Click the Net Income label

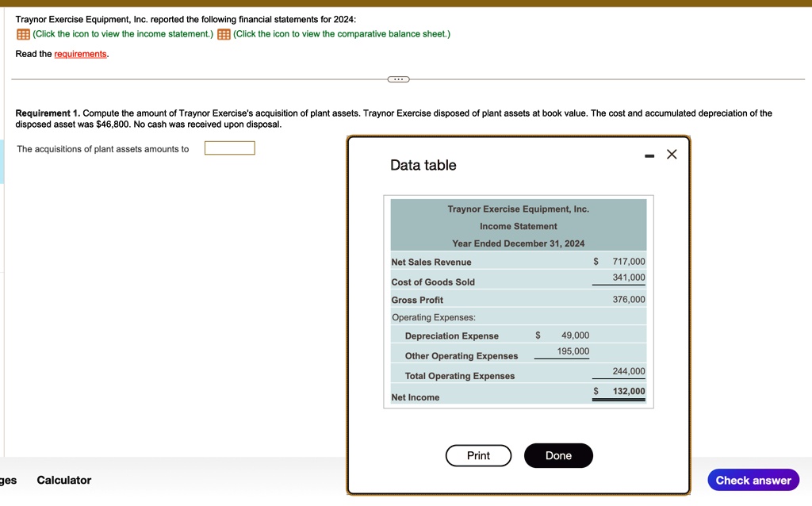pyautogui.click(x=416, y=397)
